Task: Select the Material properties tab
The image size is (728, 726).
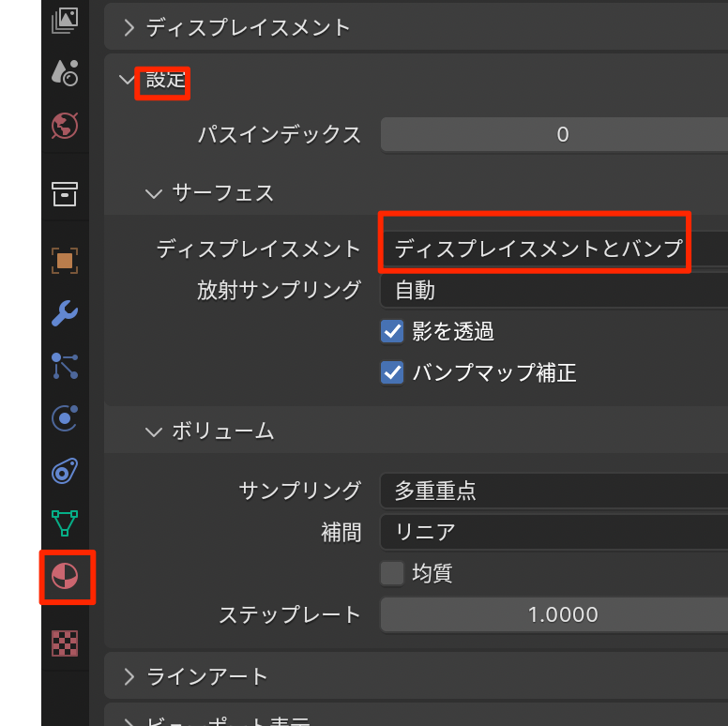Action: 65,577
